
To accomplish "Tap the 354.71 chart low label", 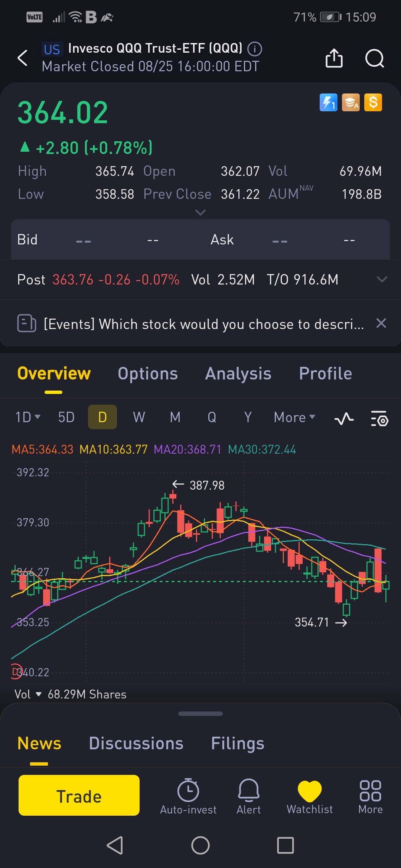I will (312, 622).
